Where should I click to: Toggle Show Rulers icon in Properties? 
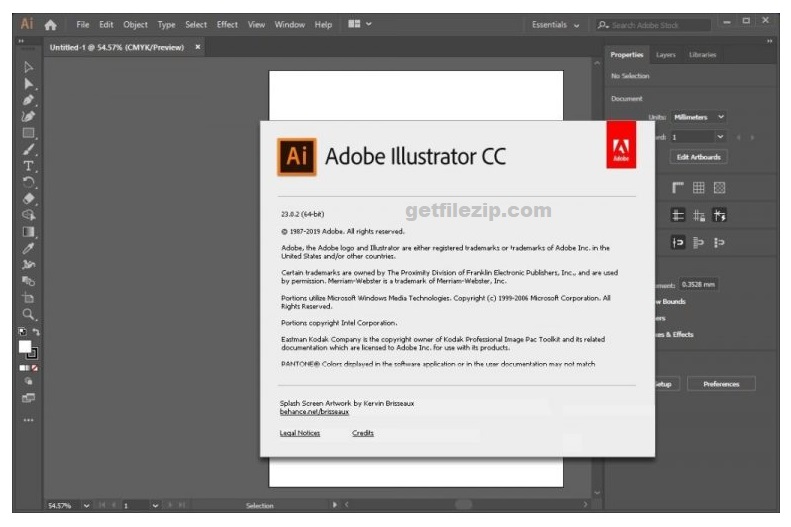(x=678, y=188)
